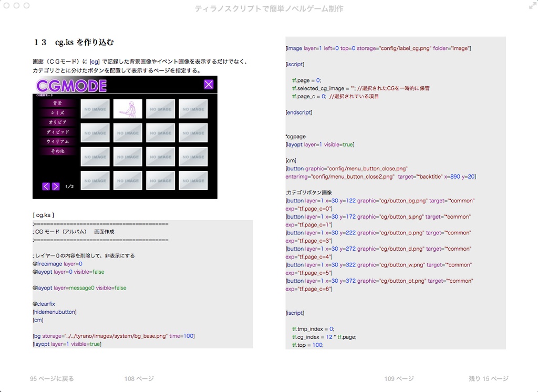Click the exp="tf.page_c=6"] line
The width and height of the screenshot is (538, 392).
pos(309,289)
